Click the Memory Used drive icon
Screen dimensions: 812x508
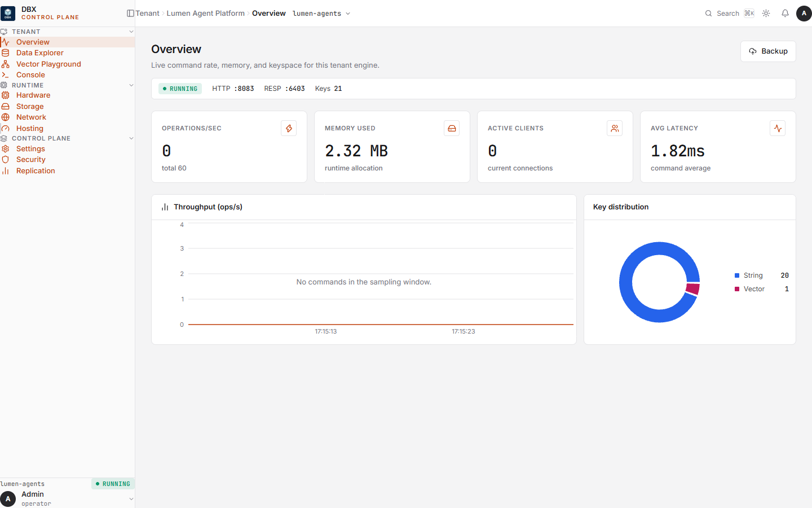coord(452,128)
